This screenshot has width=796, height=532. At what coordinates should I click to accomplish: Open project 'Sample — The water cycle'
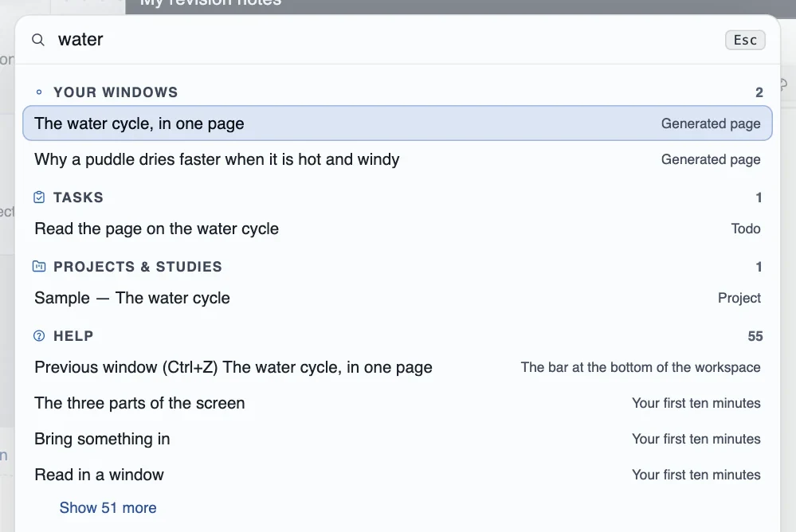coord(398,298)
